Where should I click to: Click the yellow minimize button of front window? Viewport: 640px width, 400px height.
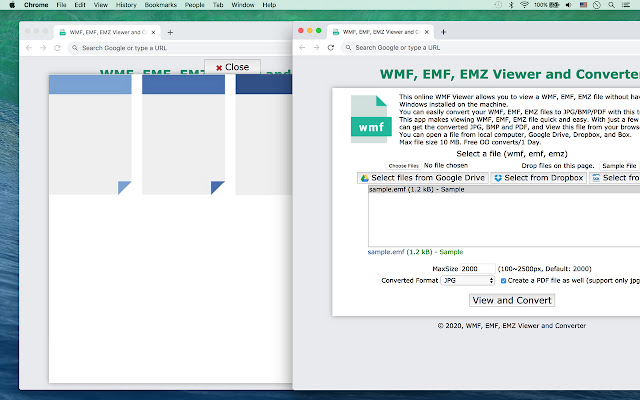(x=310, y=31)
